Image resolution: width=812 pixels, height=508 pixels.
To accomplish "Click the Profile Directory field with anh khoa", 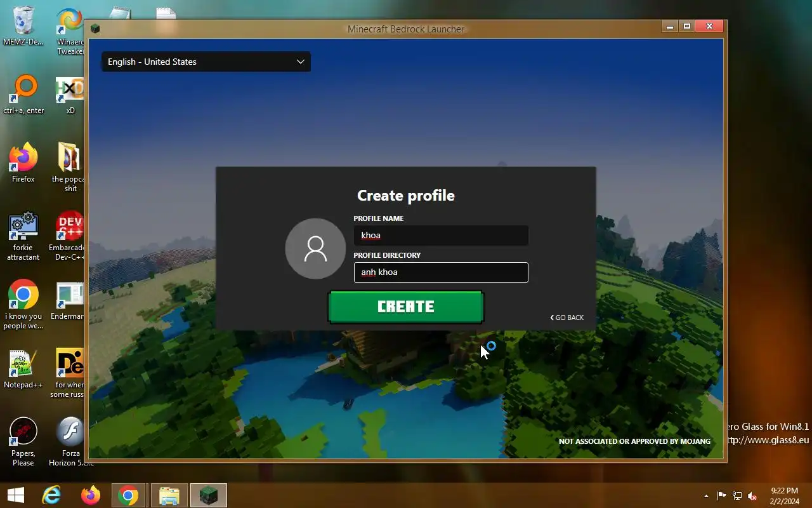I will [441, 272].
